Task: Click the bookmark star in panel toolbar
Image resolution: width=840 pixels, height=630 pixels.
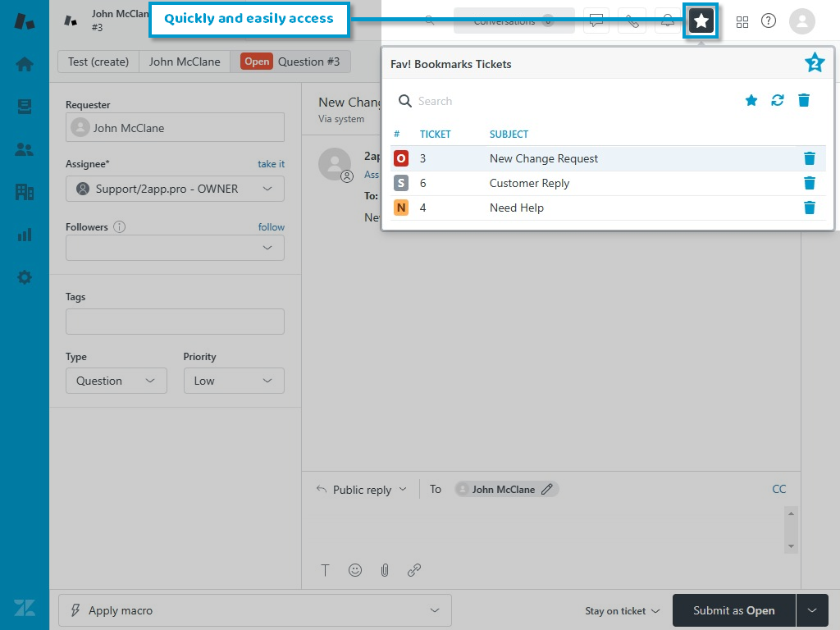Action: click(x=751, y=100)
